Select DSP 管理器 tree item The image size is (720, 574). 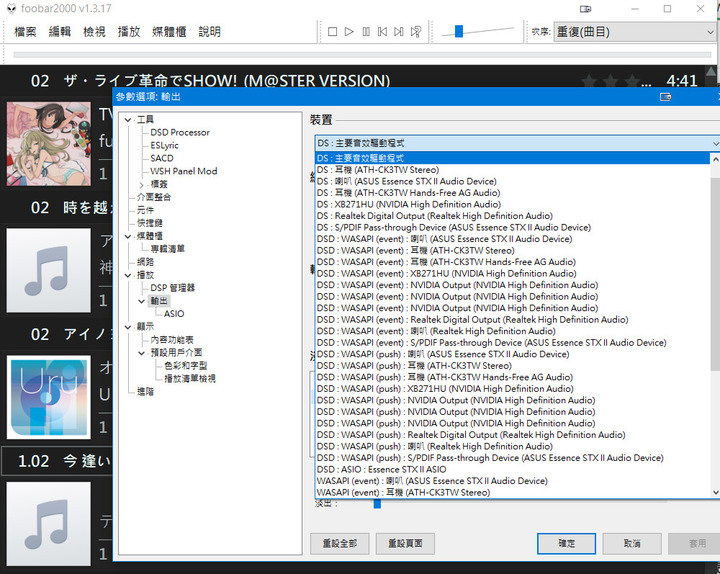click(x=173, y=287)
